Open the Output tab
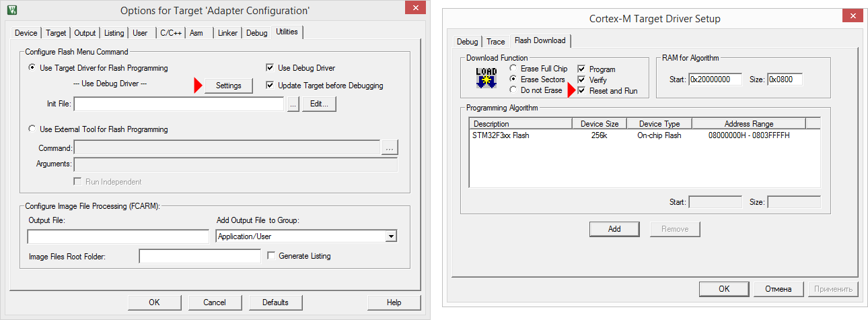 (85, 33)
